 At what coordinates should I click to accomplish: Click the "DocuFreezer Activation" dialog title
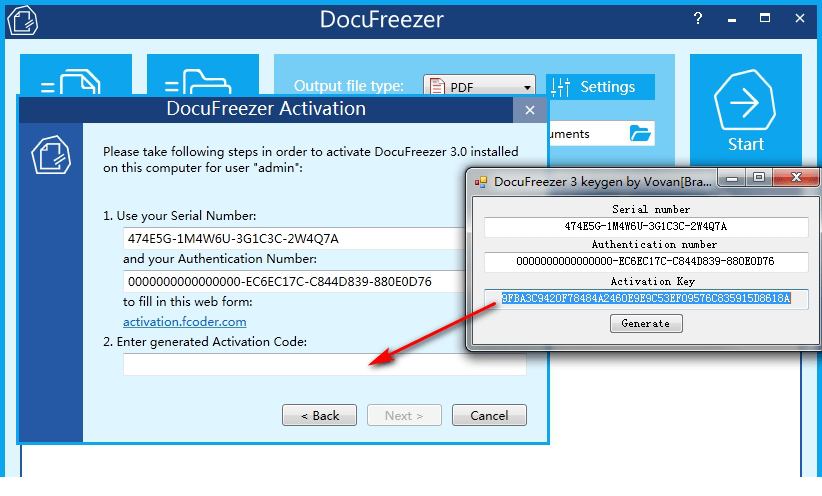[266, 109]
